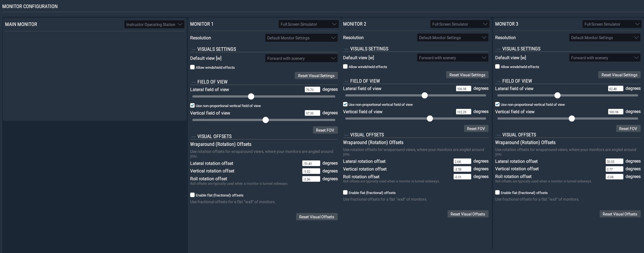Click Monitor 1 lateral field of view slider handle

251,96
